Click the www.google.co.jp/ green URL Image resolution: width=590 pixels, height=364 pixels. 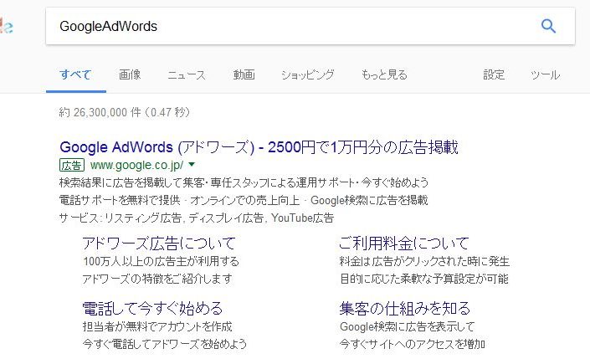pos(137,165)
